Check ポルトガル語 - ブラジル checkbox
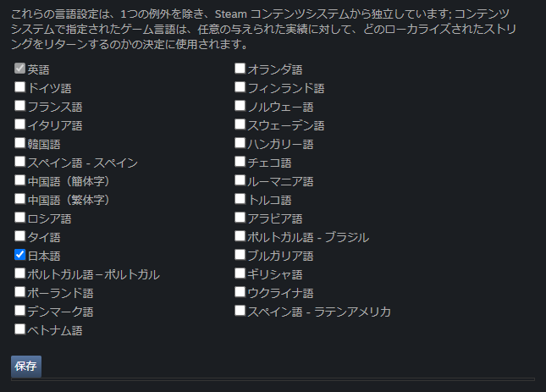The height and width of the screenshot is (392, 546). coord(240,235)
